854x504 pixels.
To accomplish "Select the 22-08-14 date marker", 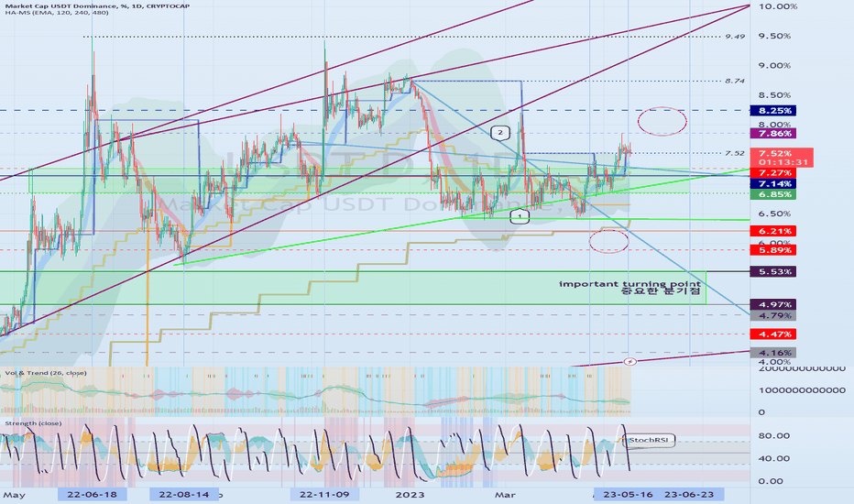I will pos(184,494).
